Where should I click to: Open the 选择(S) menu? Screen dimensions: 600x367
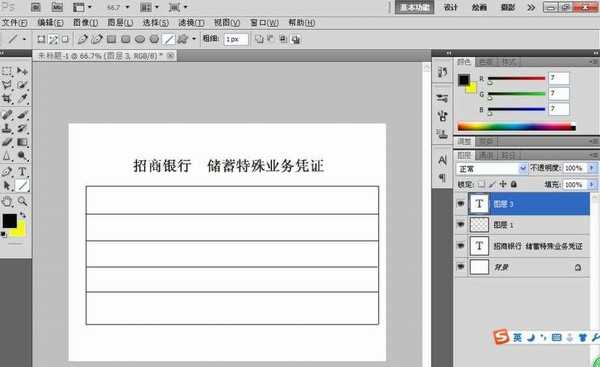click(x=156, y=23)
